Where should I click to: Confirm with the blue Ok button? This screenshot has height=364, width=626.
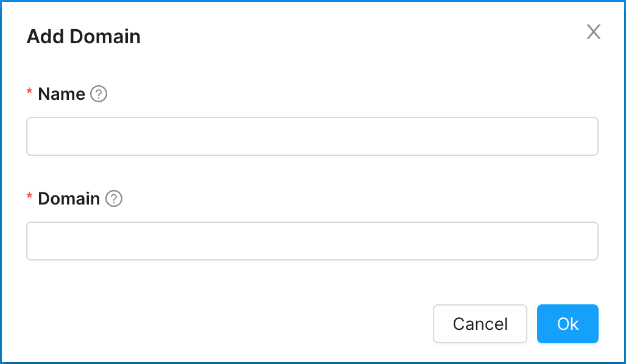pos(568,324)
